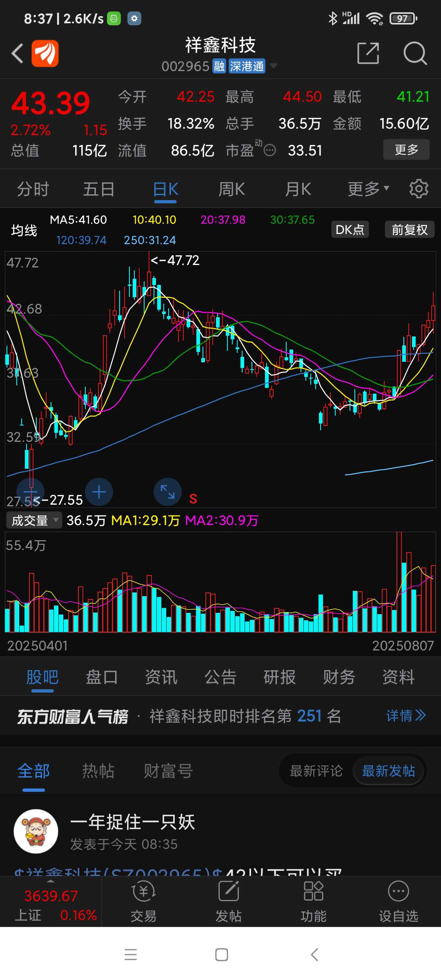Tap Android system back button

314,955
